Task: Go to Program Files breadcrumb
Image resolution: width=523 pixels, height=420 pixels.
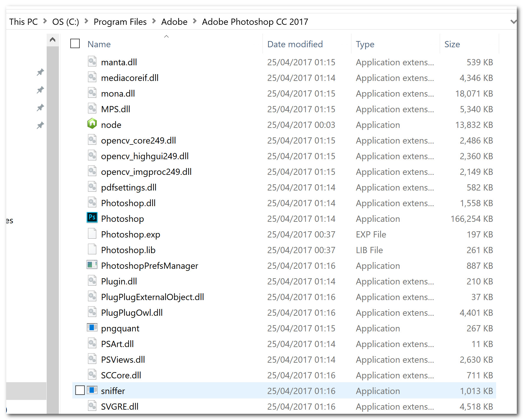Action: tap(120, 22)
